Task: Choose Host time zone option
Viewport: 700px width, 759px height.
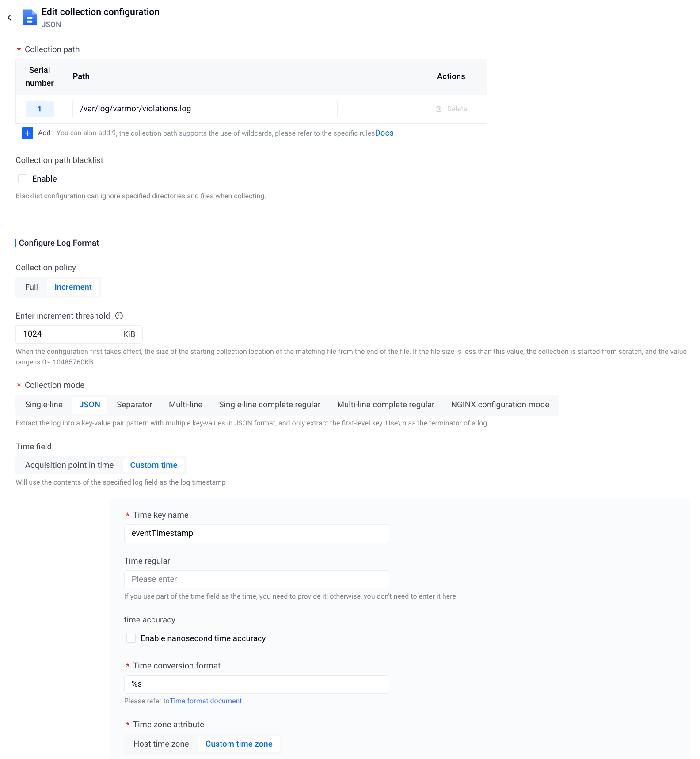Action: [x=161, y=744]
